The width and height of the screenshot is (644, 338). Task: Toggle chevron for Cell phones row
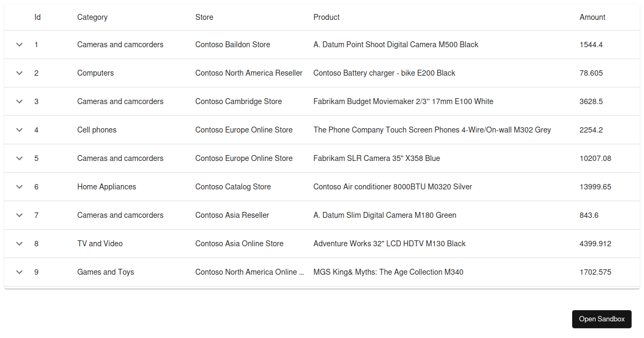click(x=19, y=130)
